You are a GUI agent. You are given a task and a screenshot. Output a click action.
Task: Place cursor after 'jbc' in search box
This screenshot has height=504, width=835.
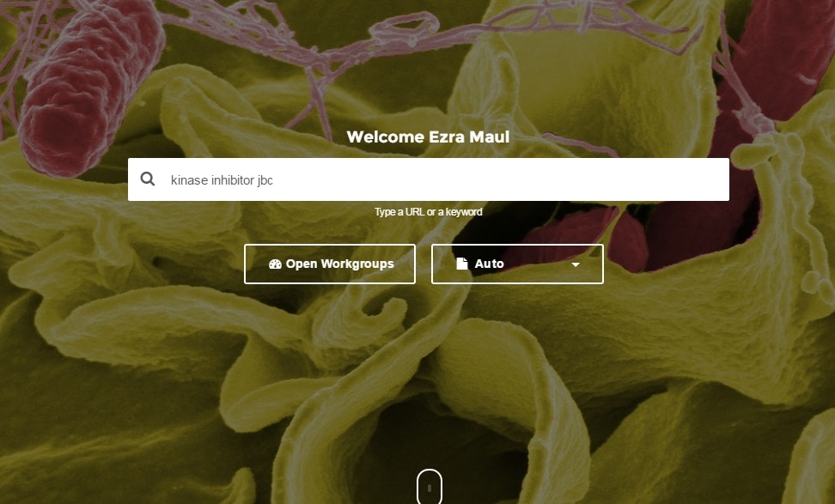point(274,180)
